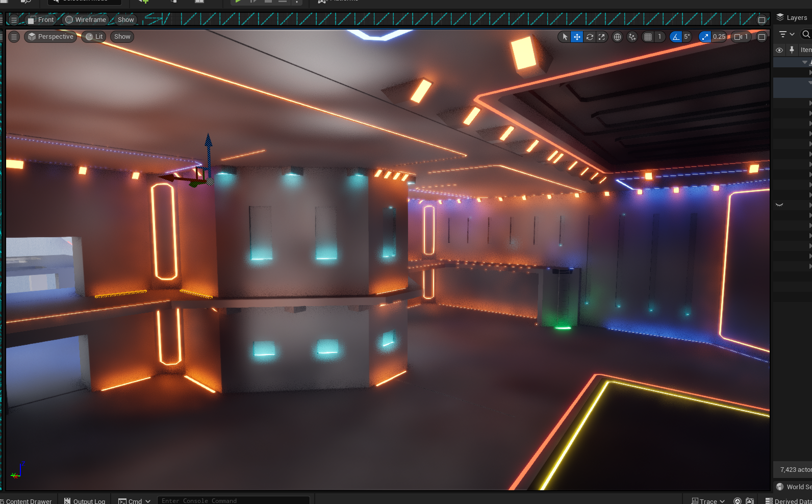Open the Output Log
812x504 pixels.
[85, 501]
